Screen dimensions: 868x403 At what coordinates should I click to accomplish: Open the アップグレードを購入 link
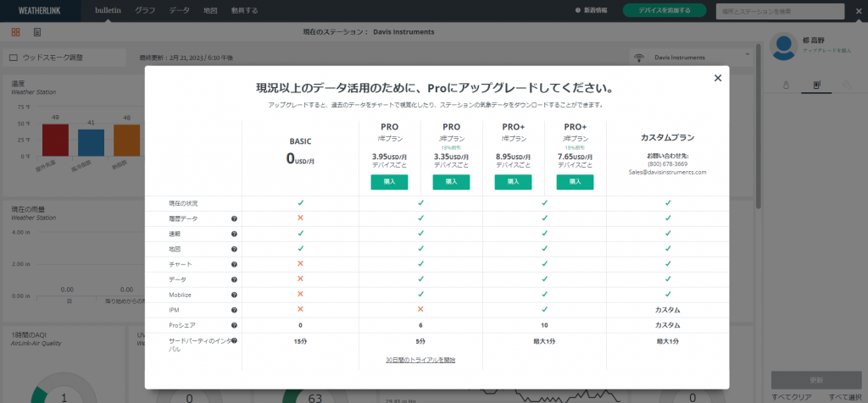click(827, 50)
